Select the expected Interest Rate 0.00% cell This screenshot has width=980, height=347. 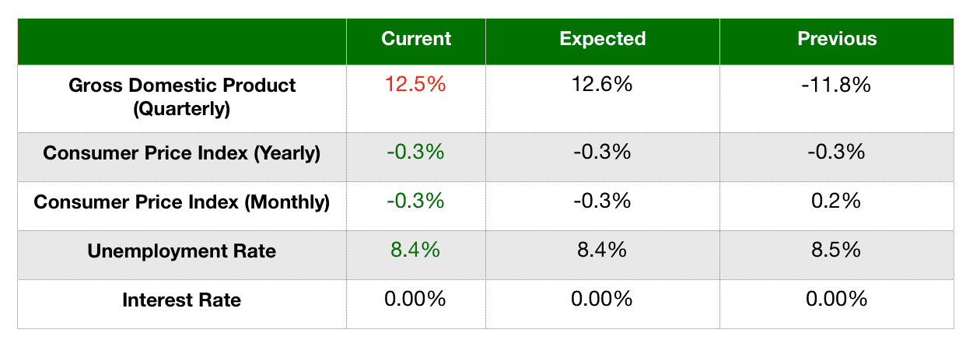603,299
